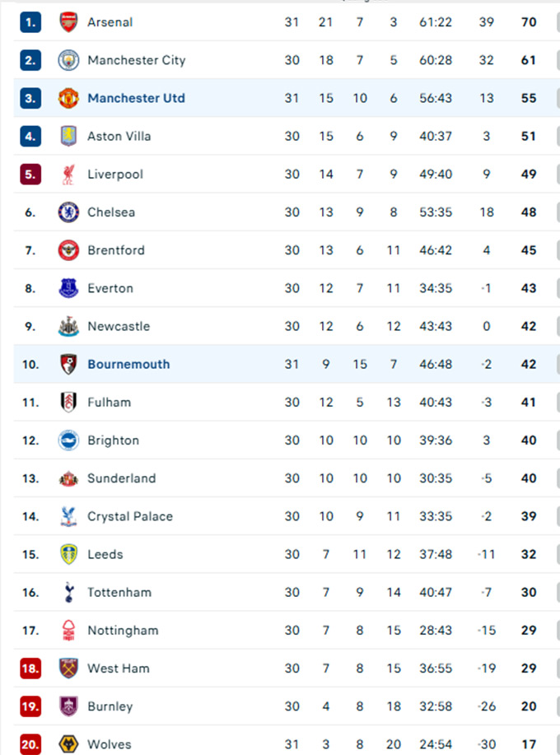Click the Everton club crest icon
This screenshot has height=755, width=560.
68,288
